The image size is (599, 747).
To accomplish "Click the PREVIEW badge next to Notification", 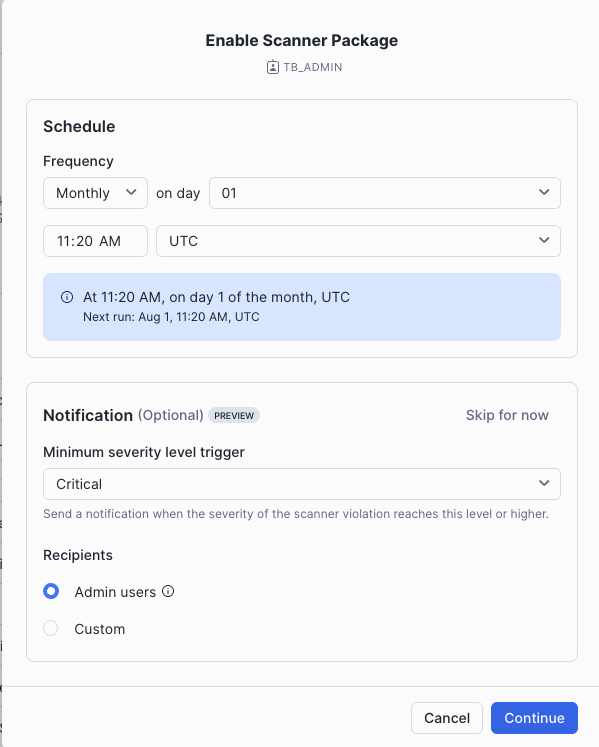I will pos(234,415).
